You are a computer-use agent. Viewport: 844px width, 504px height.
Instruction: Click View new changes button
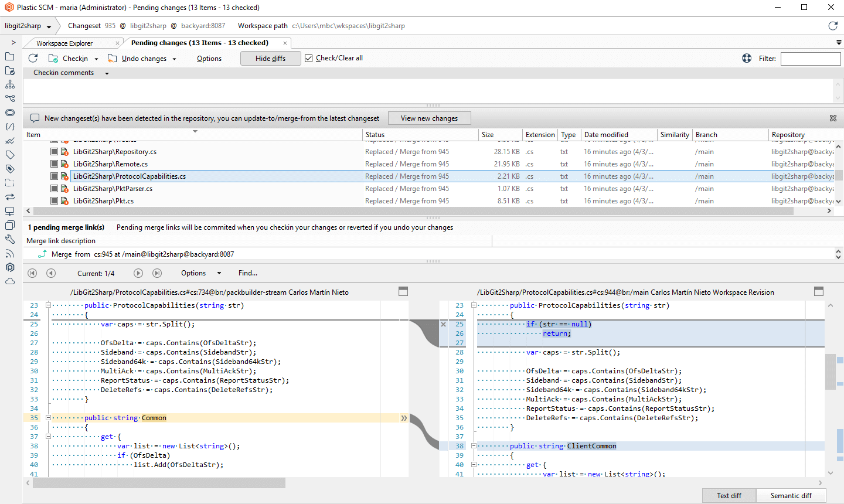pyautogui.click(x=429, y=118)
